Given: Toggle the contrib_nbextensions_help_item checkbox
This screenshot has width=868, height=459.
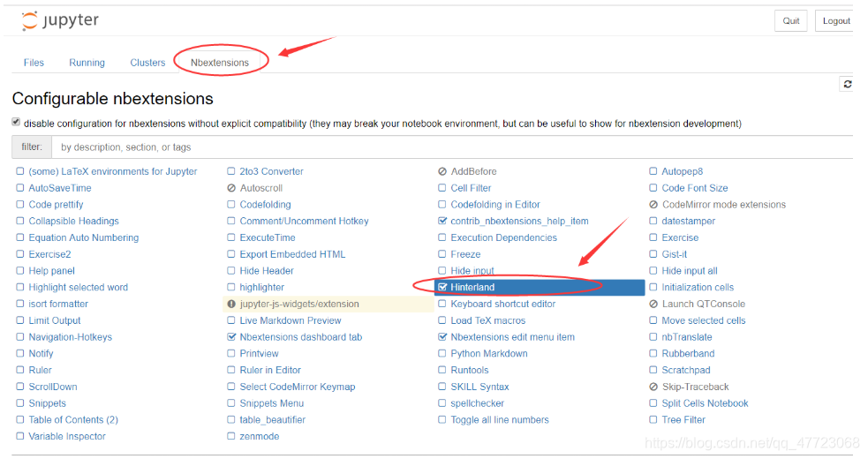Looking at the screenshot, I should click(442, 222).
